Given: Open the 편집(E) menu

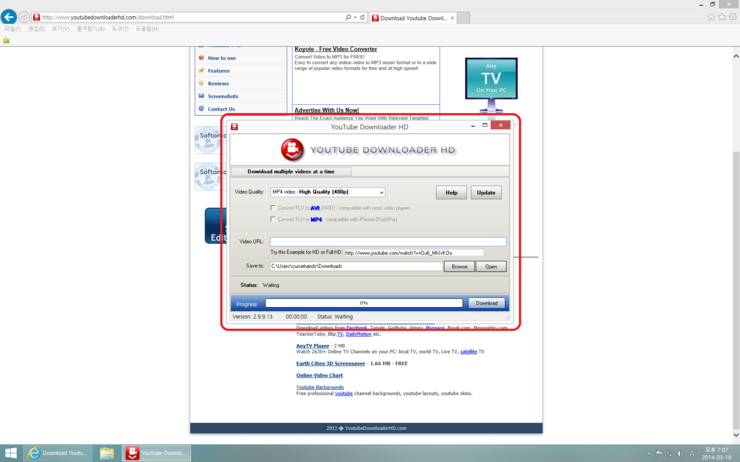Looking at the screenshot, I should click(36, 29).
